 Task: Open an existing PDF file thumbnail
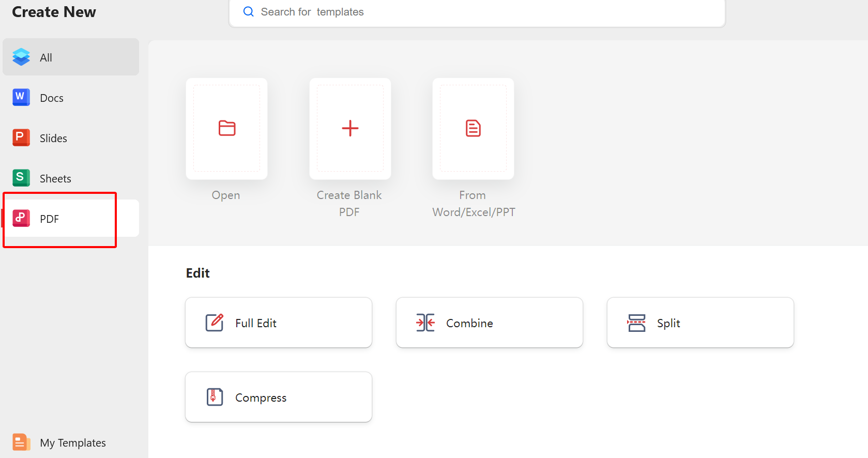[x=226, y=129]
